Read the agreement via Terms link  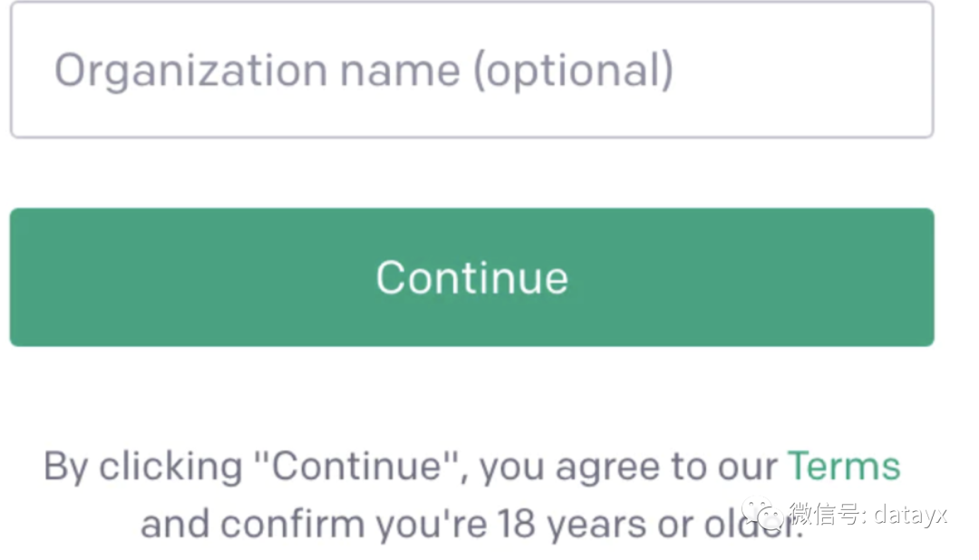[844, 467]
